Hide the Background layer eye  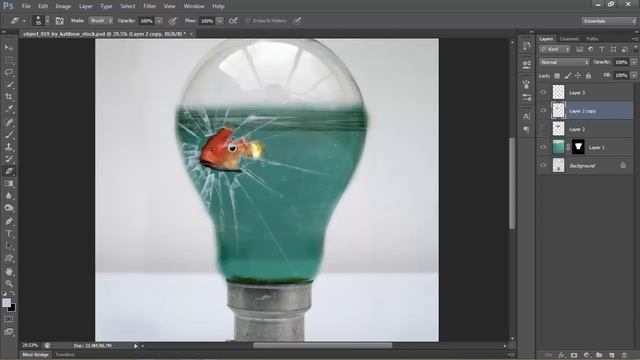543,165
